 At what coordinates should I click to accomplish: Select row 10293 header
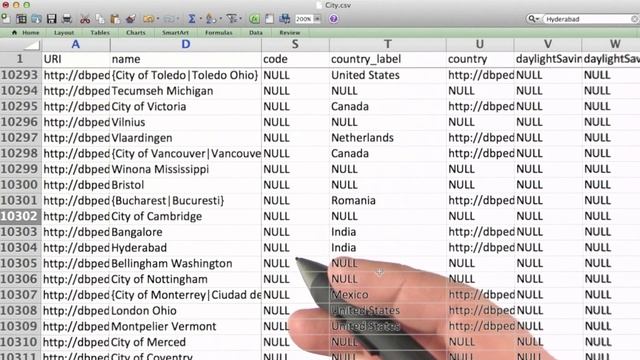click(20, 75)
